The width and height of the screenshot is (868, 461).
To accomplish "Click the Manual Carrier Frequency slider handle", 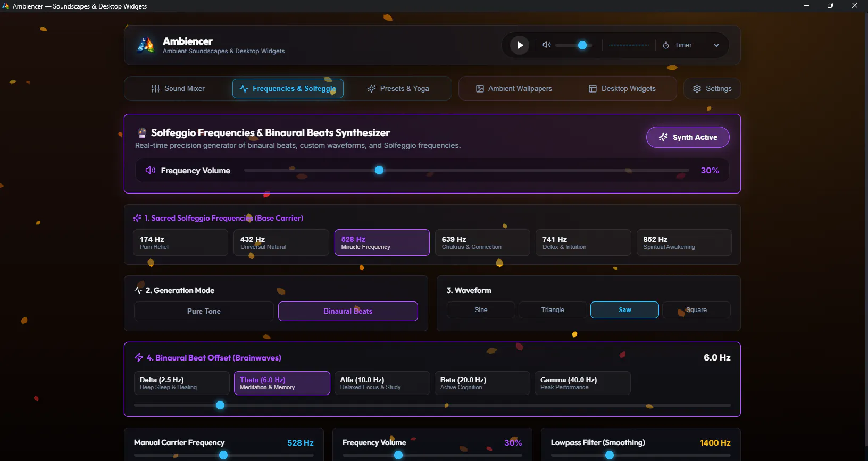I will (223, 455).
